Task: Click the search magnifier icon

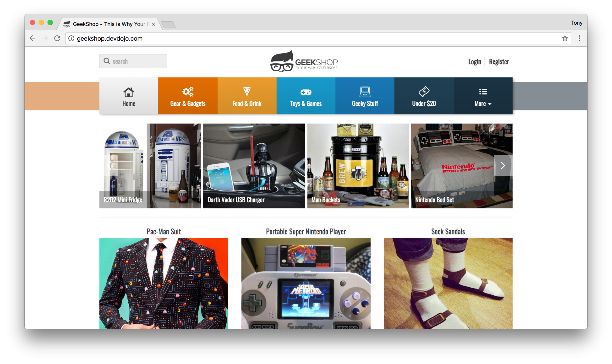Action: 107,61
